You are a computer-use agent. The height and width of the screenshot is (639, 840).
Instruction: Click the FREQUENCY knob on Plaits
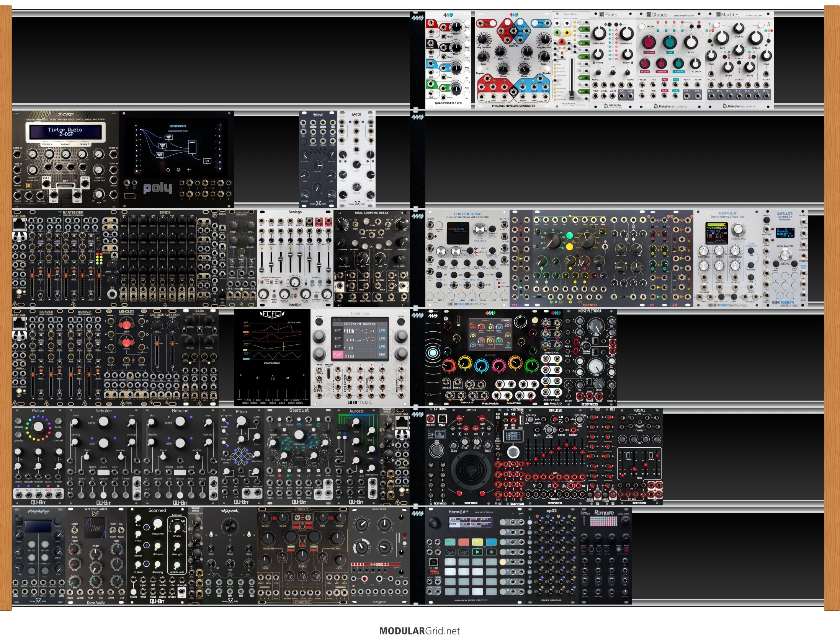[x=600, y=34]
